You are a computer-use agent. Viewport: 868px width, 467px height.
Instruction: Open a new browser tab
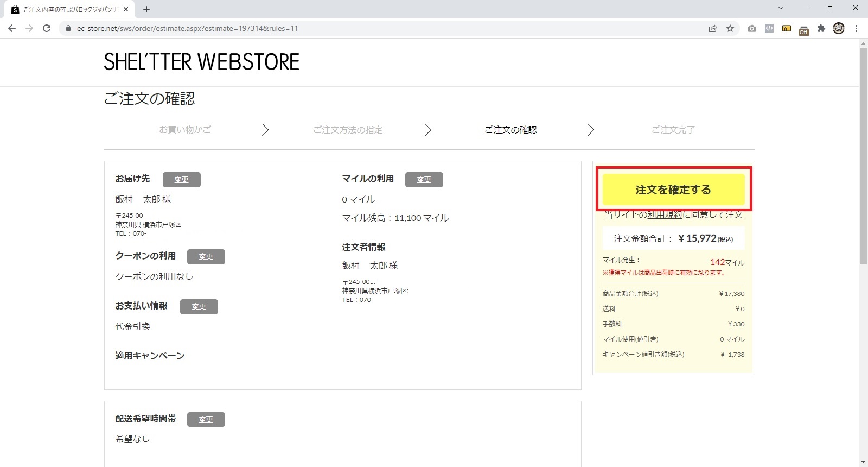coord(146,9)
